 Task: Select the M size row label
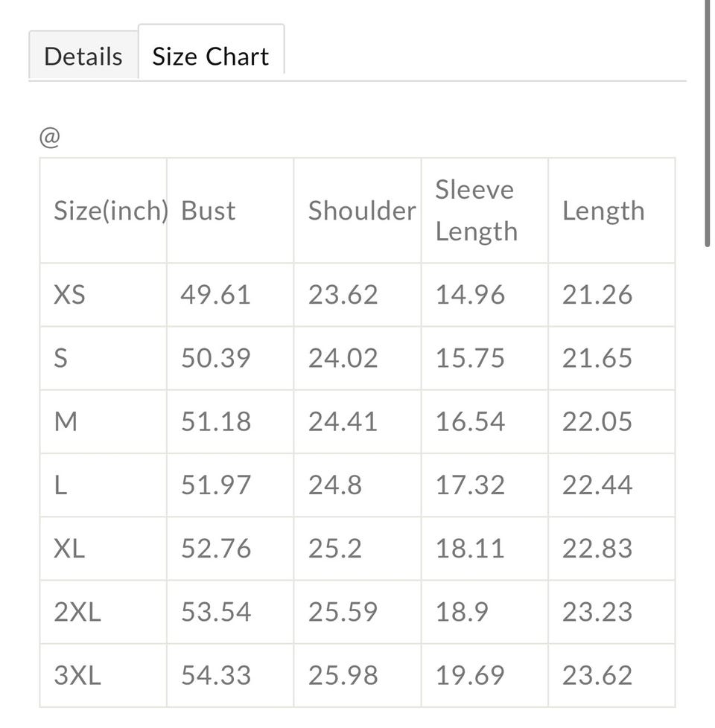coord(66,422)
